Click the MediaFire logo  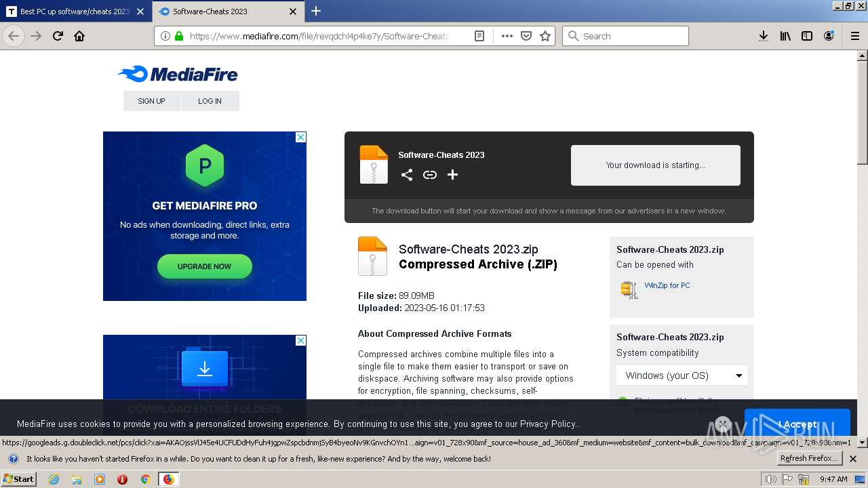tap(178, 74)
